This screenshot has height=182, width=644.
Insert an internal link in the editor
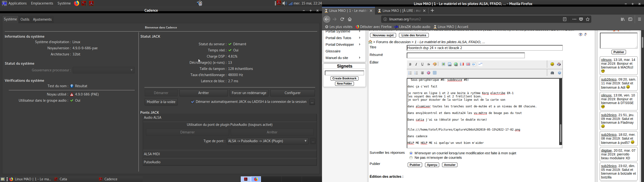click(x=450, y=64)
